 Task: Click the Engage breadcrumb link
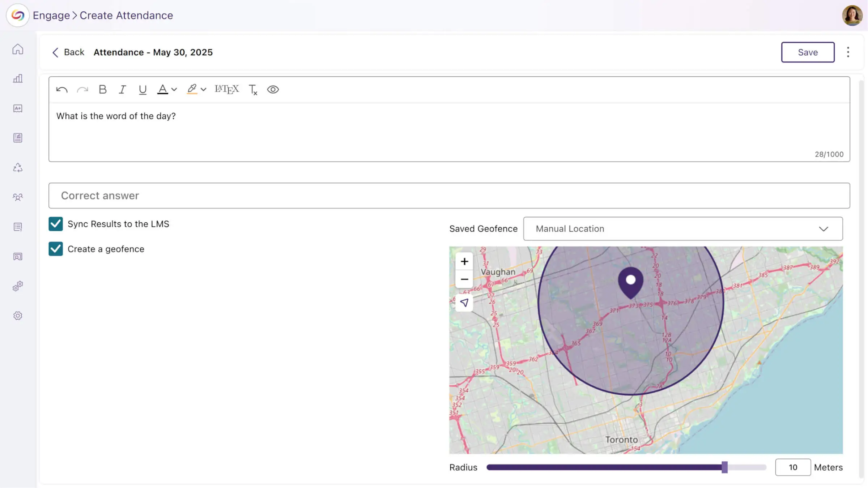coord(51,15)
